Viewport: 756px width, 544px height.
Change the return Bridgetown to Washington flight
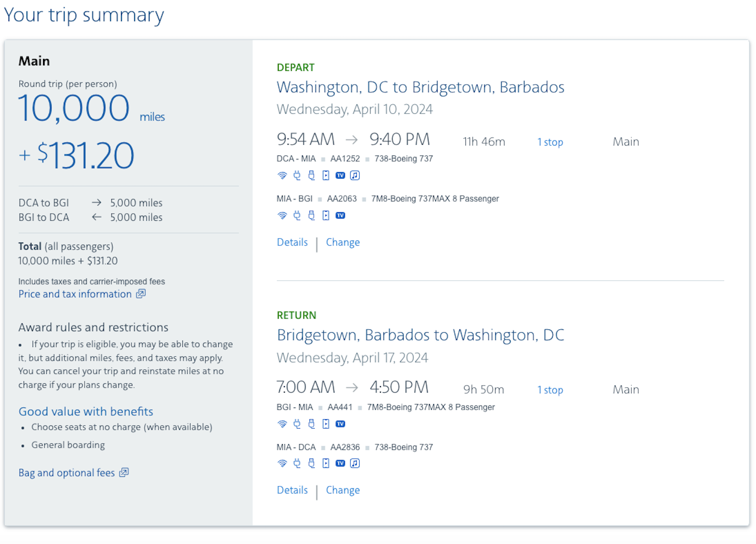click(343, 490)
